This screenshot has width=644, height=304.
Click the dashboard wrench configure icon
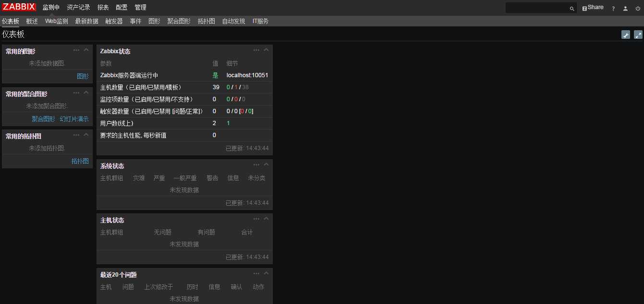click(x=625, y=35)
